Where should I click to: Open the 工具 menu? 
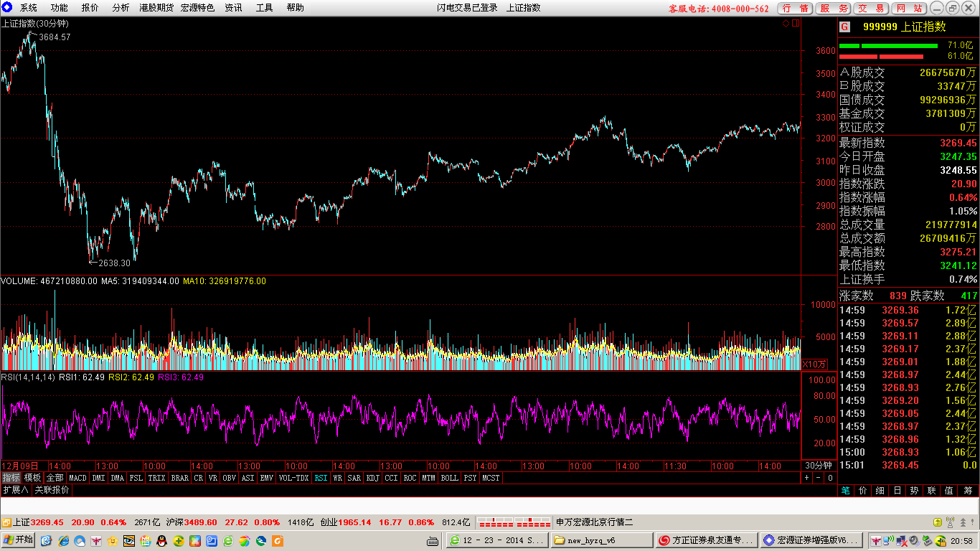click(x=264, y=8)
